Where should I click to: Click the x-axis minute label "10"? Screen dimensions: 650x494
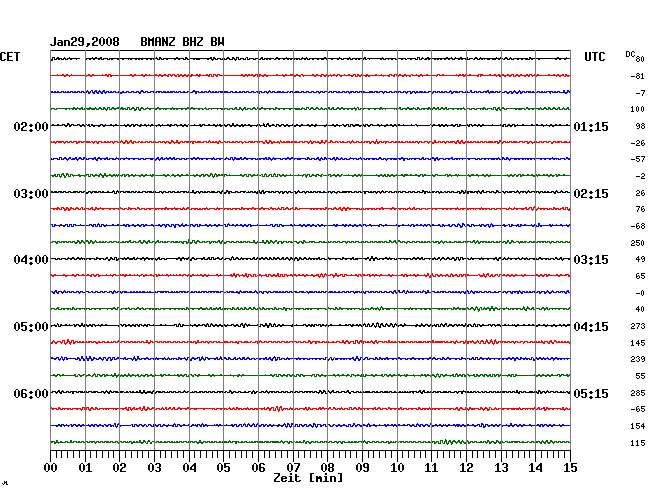click(397, 468)
